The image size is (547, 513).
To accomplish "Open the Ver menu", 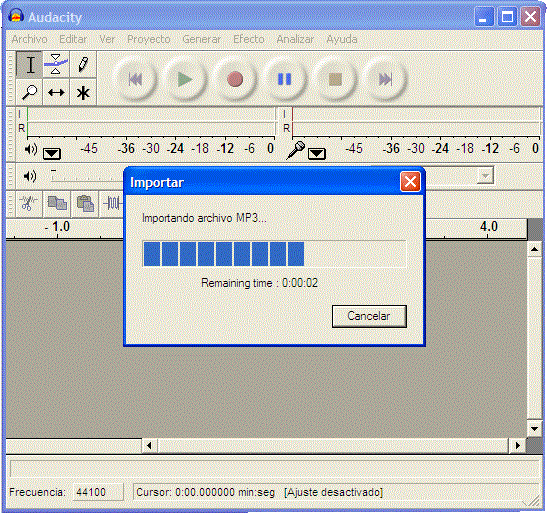I will pyautogui.click(x=107, y=39).
